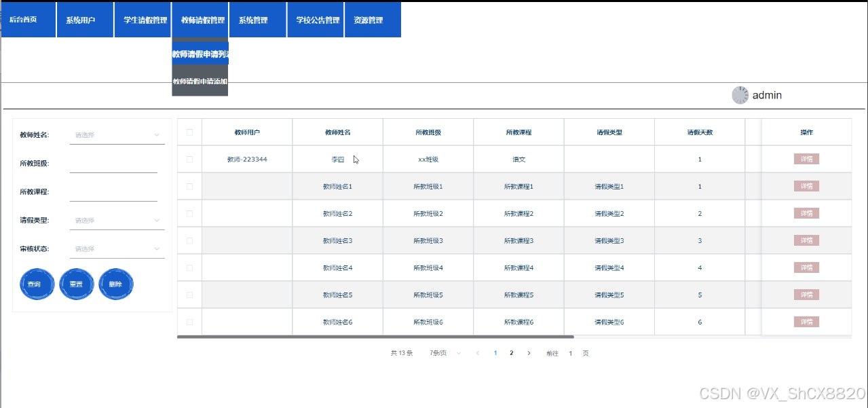Image resolution: width=868 pixels, height=408 pixels.
Task: Open the 教师姓名 filter dropdown
Action: pyautogui.click(x=117, y=135)
